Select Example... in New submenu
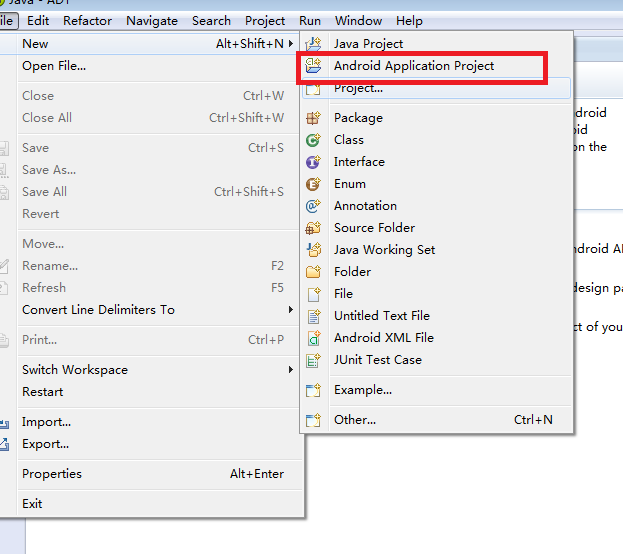623x554 pixels. [437, 390]
